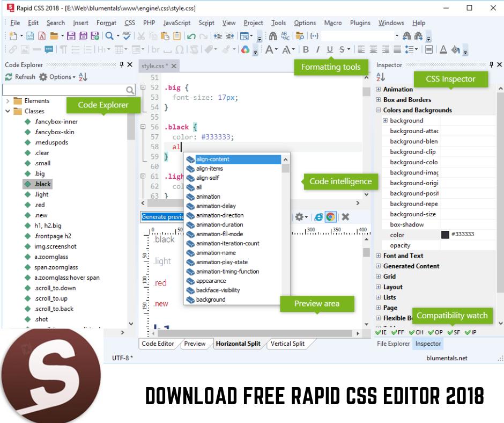Screen dimensions: 504x423
Task: Click the Indent lines icon
Action: click(x=218, y=36)
